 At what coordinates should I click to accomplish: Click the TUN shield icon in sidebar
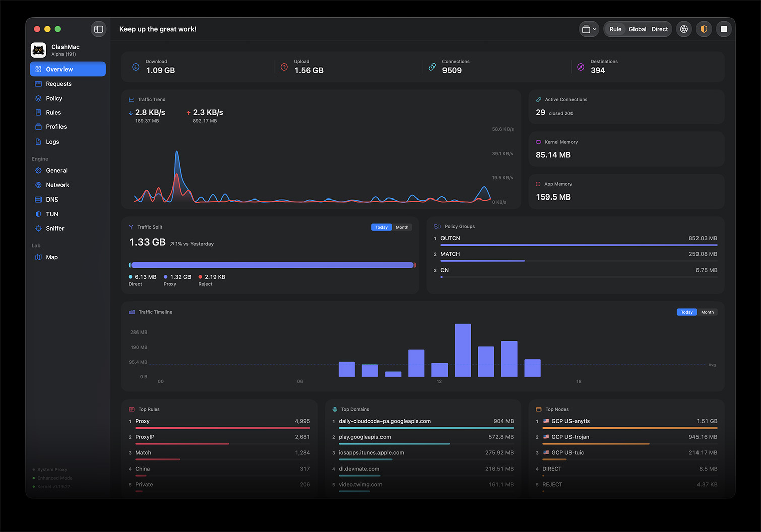38,214
